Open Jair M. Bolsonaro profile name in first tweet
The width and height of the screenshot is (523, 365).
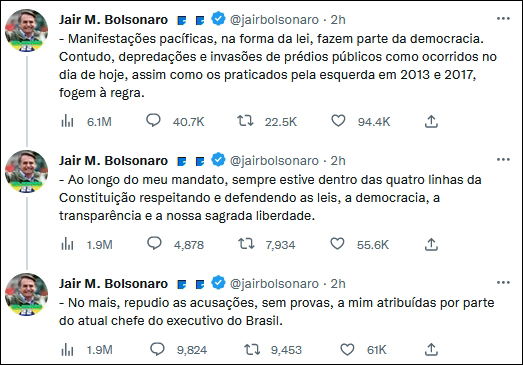tap(113, 20)
